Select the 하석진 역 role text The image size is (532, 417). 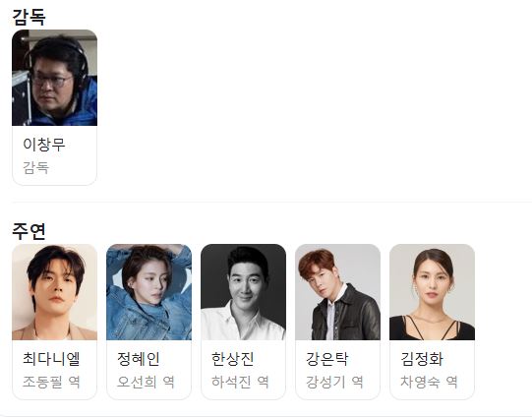240,382
